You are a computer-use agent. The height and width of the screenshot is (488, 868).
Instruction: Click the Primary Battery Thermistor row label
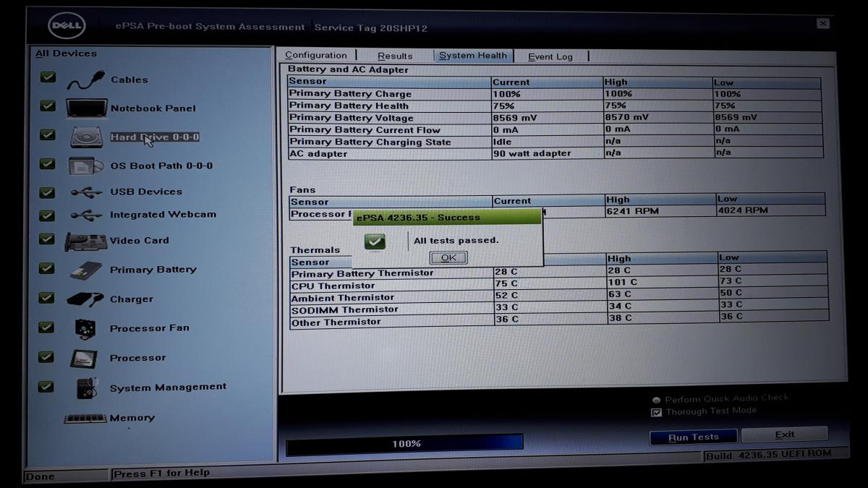(362, 274)
